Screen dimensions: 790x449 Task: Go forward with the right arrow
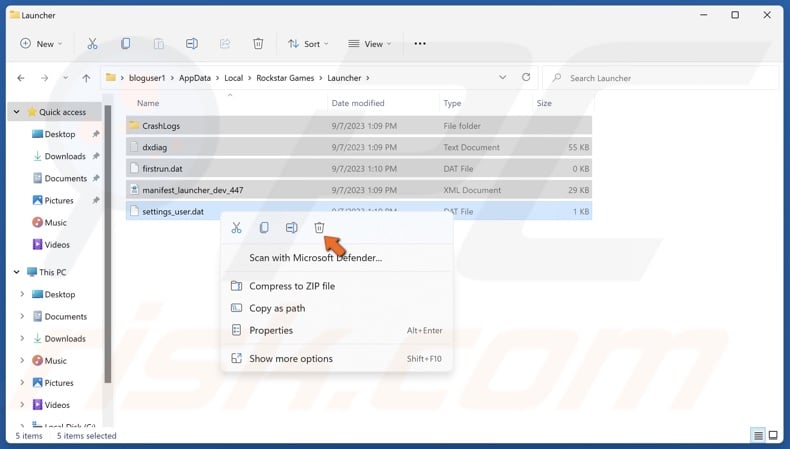pyautogui.click(x=44, y=78)
